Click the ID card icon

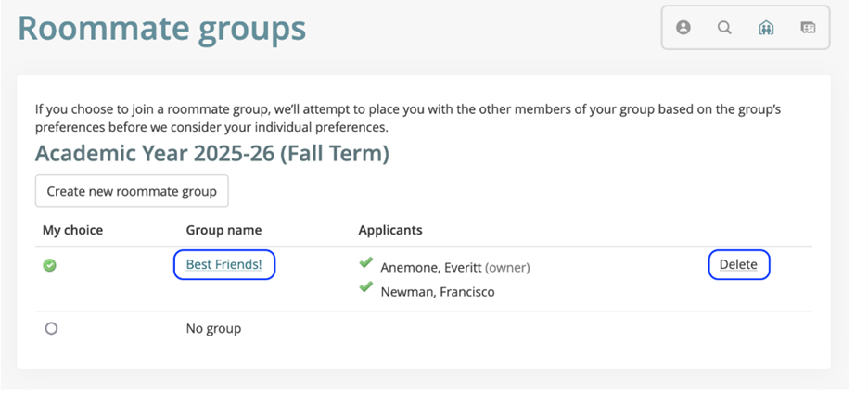(808, 28)
